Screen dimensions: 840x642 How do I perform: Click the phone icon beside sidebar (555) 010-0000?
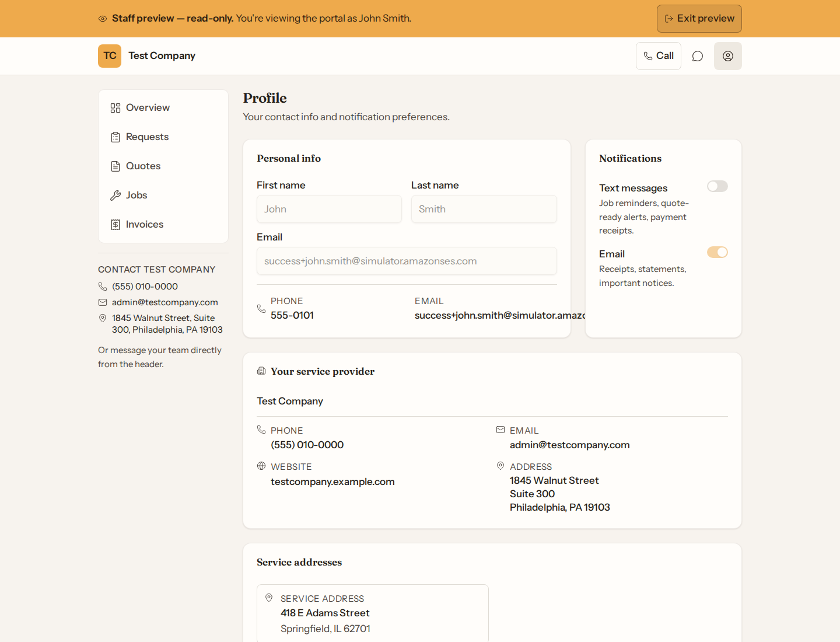pyautogui.click(x=103, y=287)
